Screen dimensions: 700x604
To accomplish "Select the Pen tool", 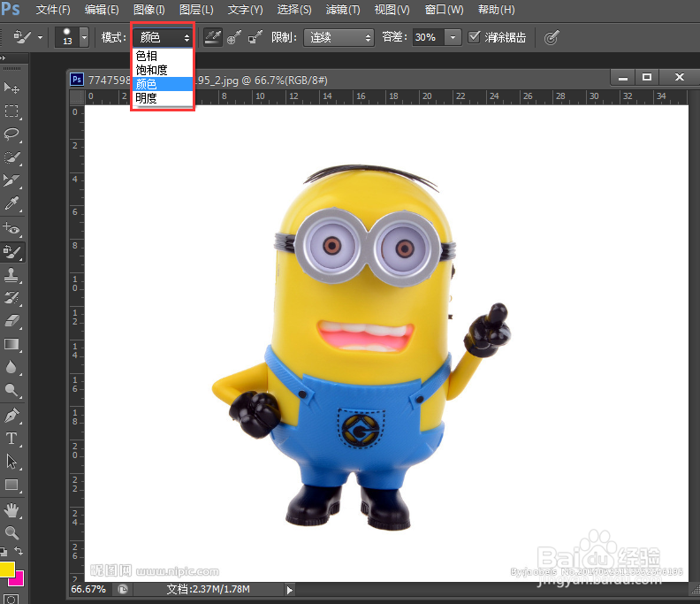I will pyautogui.click(x=11, y=416).
